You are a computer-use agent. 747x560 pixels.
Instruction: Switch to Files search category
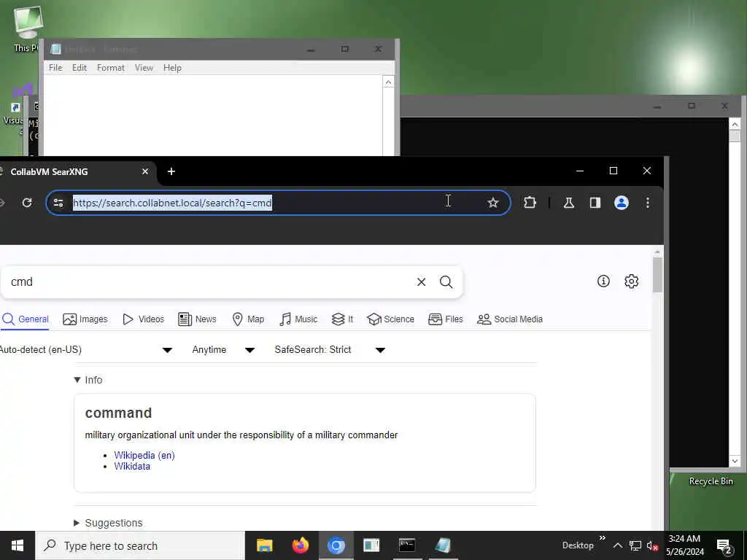pyautogui.click(x=446, y=319)
